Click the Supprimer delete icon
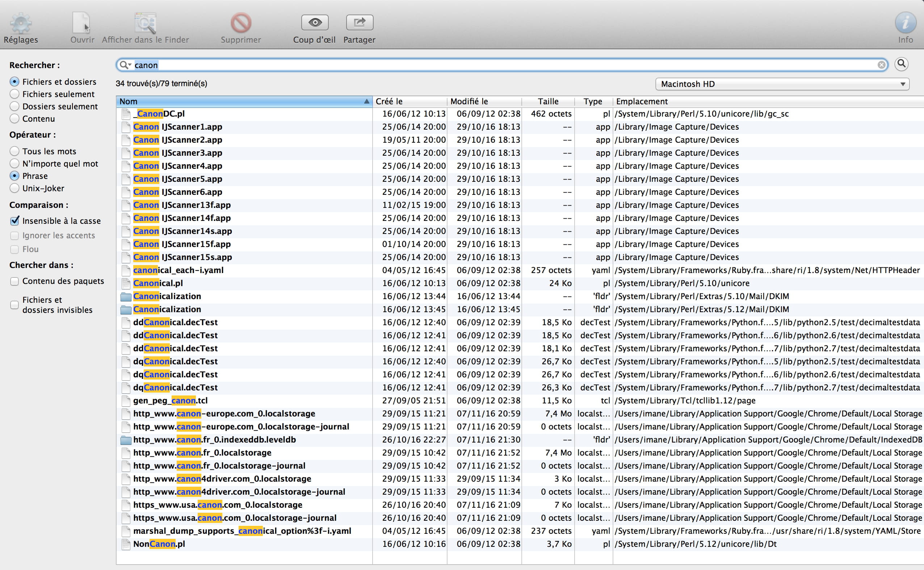 pos(241,24)
